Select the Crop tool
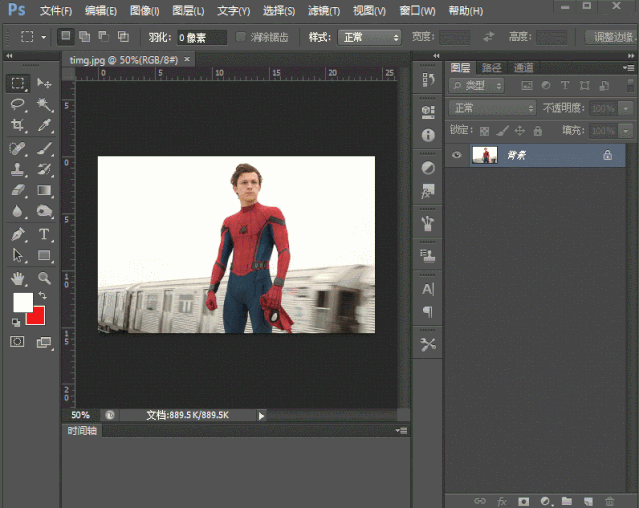 [x=18, y=125]
